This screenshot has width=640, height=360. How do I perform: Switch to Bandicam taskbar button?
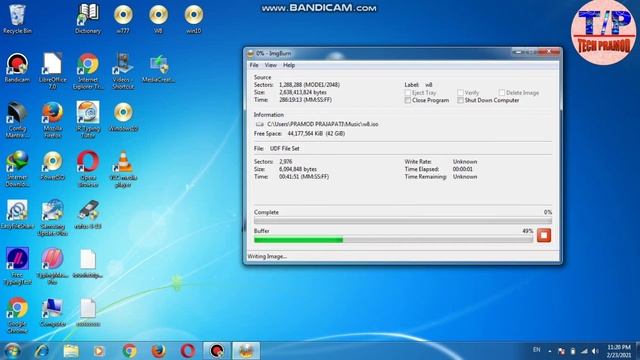click(x=216, y=351)
